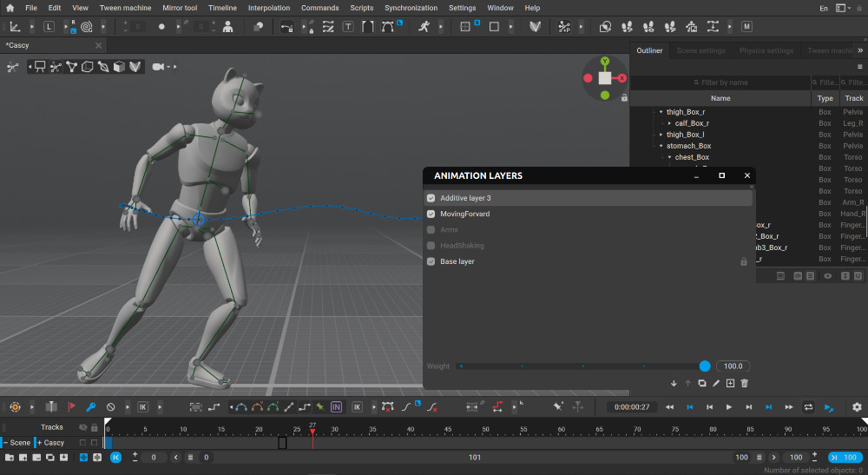Click the red flag icon on timeline toolbar
The width and height of the screenshot is (868, 475).
click(71, 407)
